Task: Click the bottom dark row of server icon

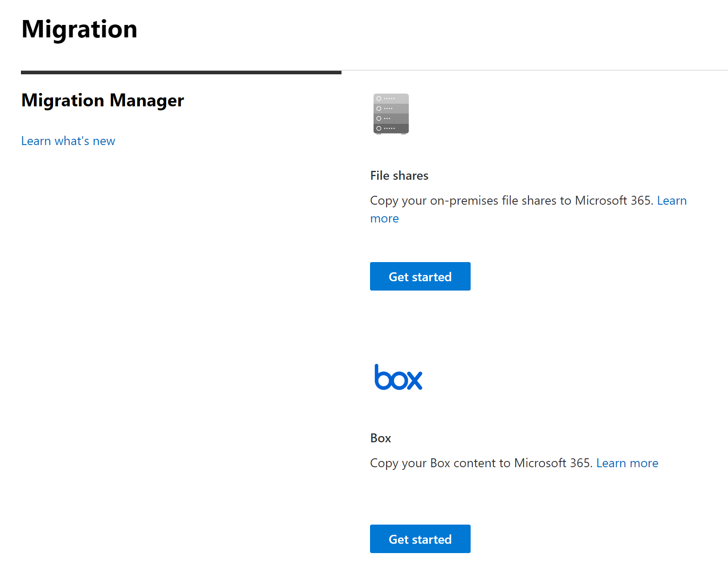Action: tap(391, 129)
